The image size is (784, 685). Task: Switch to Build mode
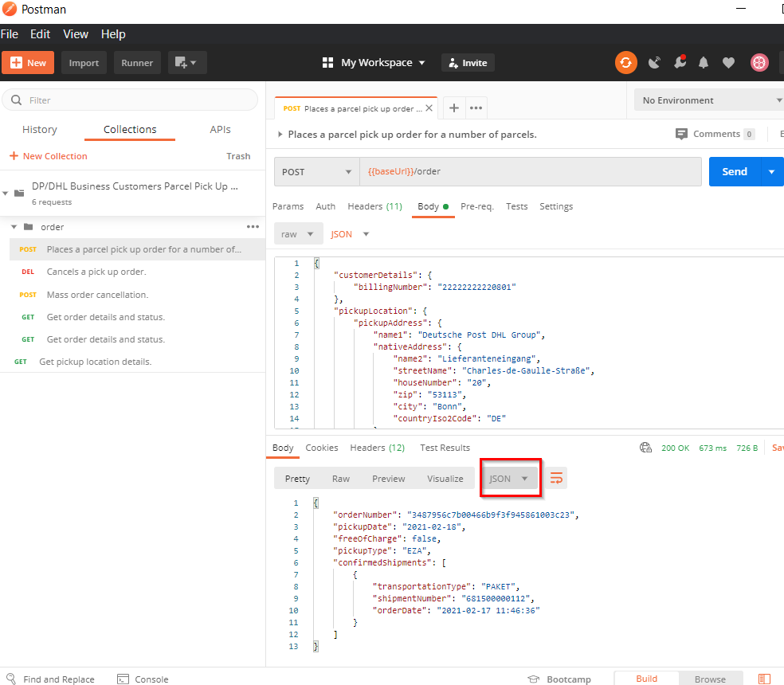pos(646,679)
